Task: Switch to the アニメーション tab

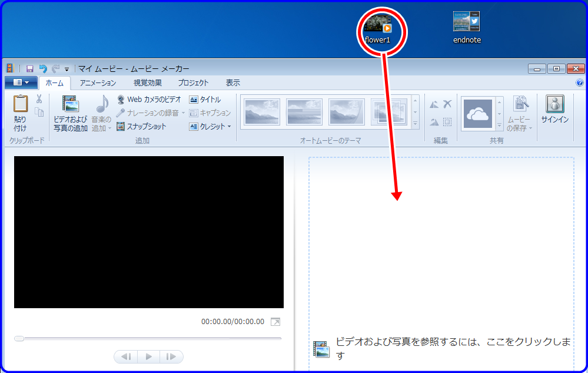Action: [98, 83]
